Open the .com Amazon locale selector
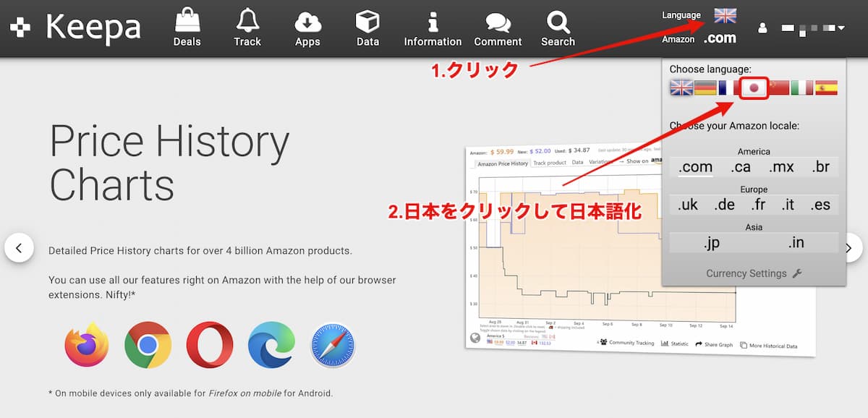The image size is (868, 418). click(x=719, y=38)
